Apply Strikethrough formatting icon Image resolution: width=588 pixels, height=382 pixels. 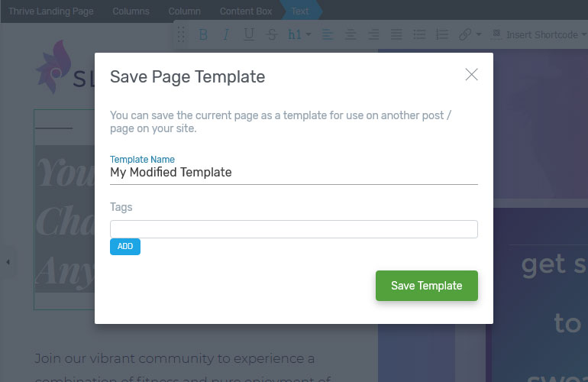point(272,34)
